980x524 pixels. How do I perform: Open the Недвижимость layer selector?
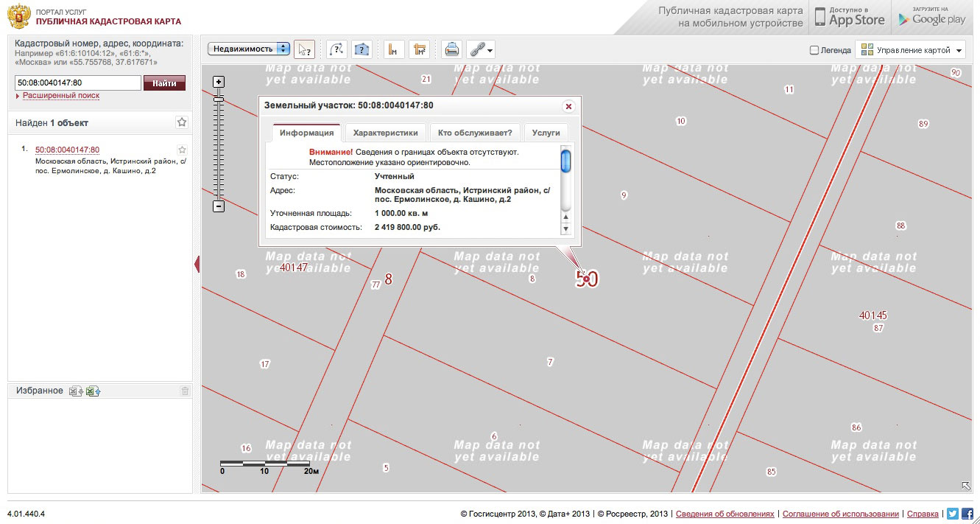point(250,49)
